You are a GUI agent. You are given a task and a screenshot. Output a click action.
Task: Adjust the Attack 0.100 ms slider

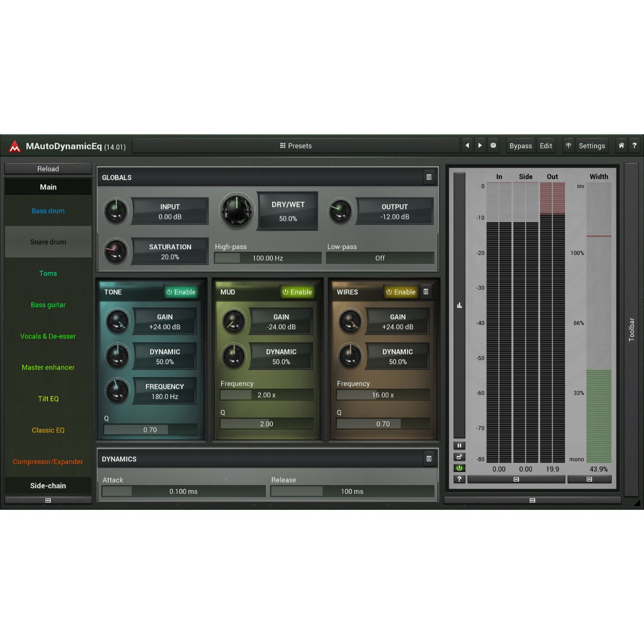pyautogui.click(x=183, y=492)
